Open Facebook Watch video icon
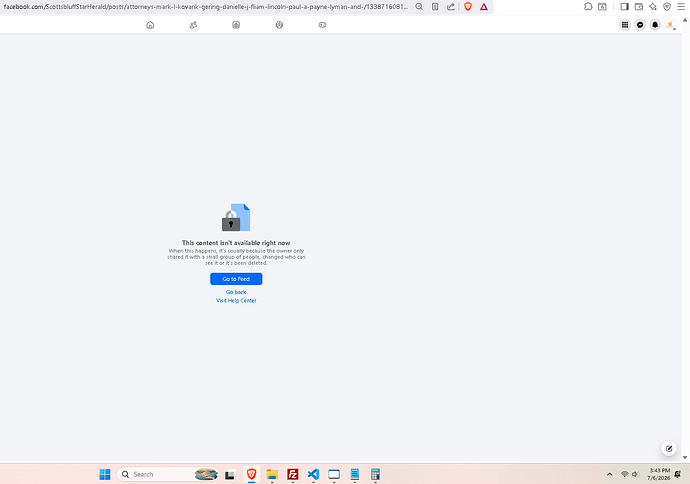 tap(236, 25)
